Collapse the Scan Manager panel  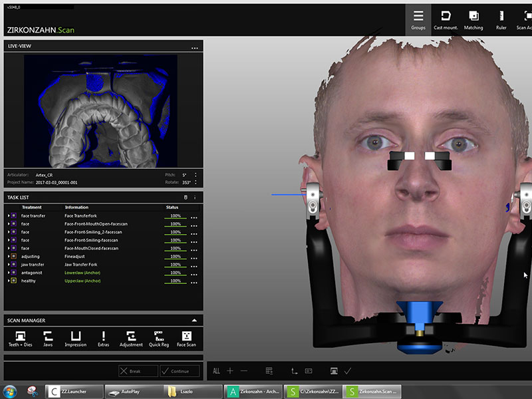[194, 321]
